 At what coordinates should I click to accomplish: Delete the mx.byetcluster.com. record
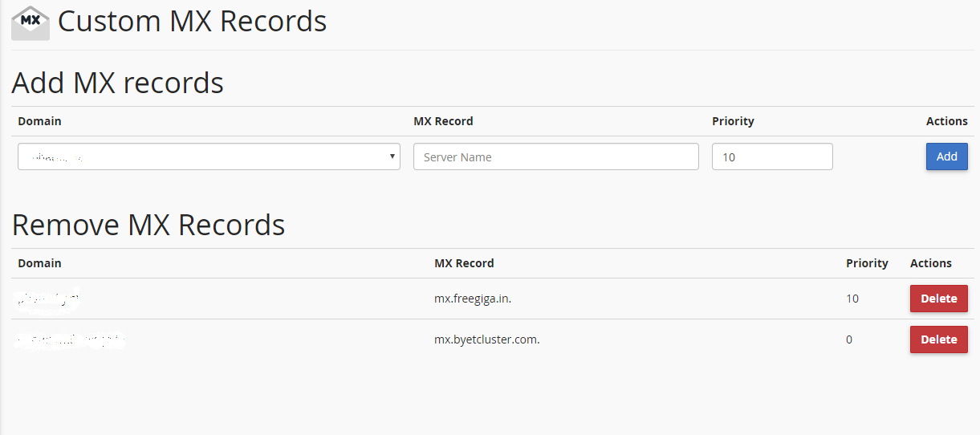(939, 339)
